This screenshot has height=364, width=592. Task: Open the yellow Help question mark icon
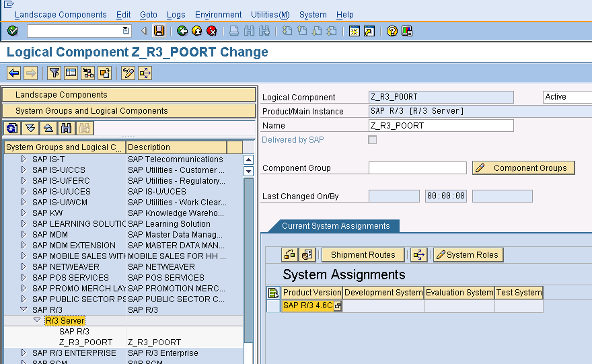coord(392,30)
